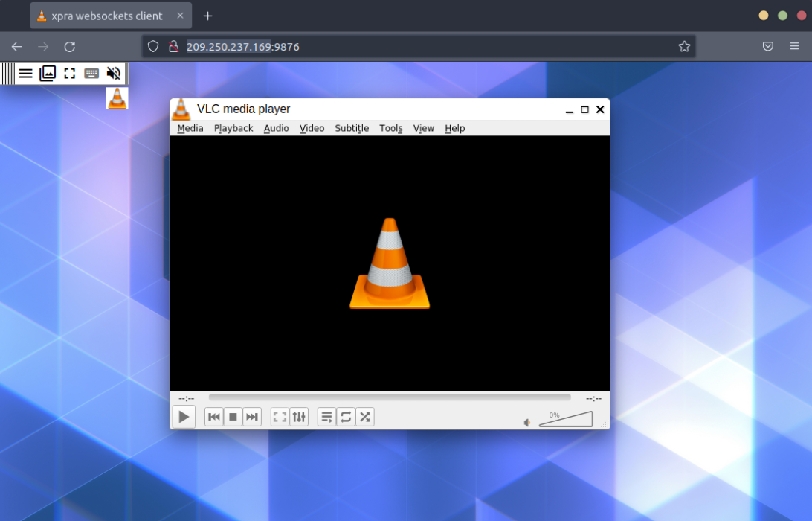Select the Play button in VLC

pyautogui.click(x=183, y=417)
